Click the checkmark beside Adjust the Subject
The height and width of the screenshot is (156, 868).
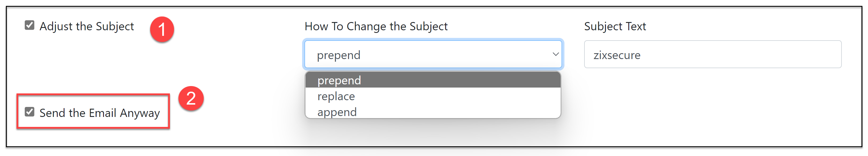[x=30, y=25]
